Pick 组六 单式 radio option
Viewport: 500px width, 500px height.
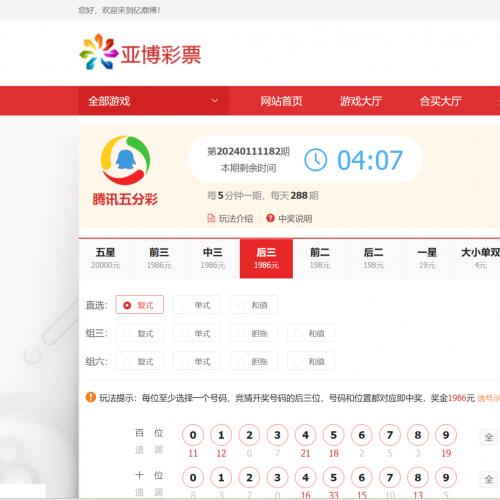197,361
